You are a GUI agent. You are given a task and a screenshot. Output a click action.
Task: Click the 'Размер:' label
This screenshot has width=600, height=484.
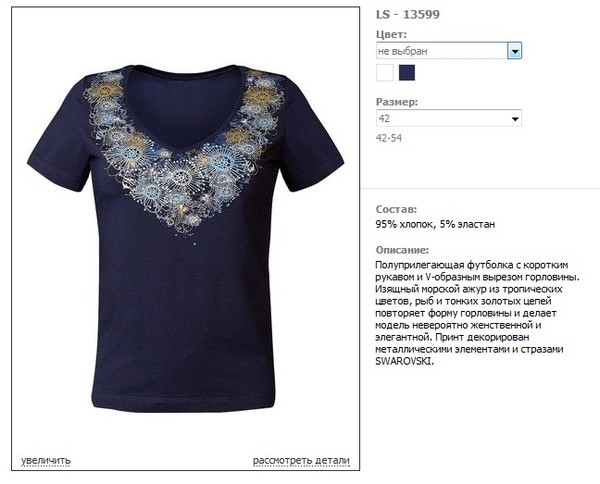point(397,102)
